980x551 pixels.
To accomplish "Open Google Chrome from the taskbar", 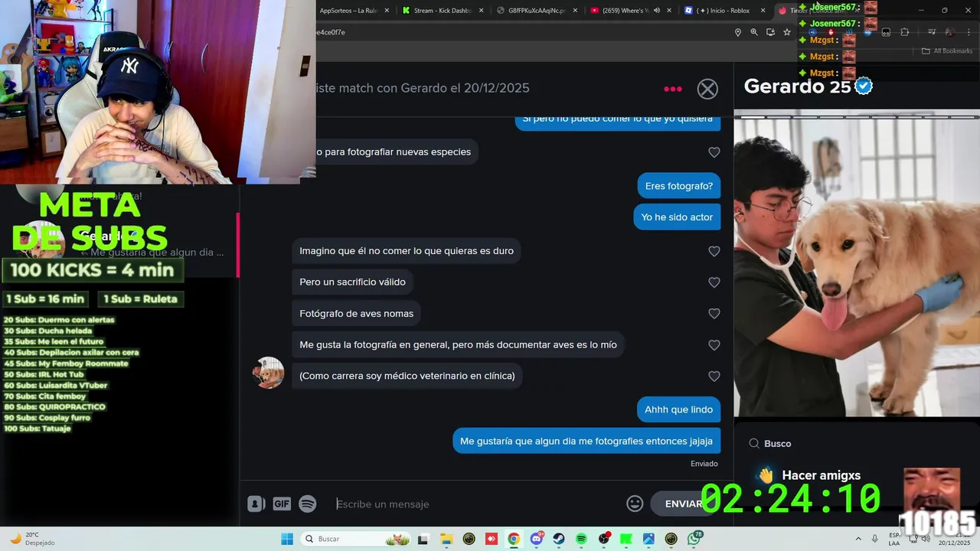I will point(514,539).
